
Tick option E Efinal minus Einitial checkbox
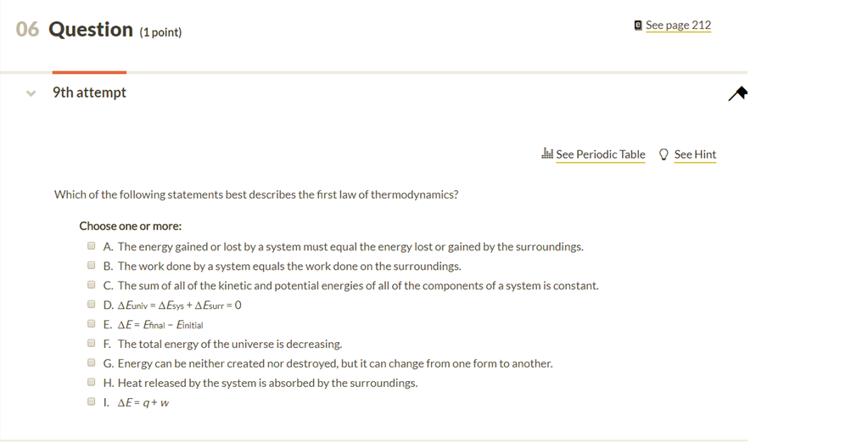coord(92,323)
